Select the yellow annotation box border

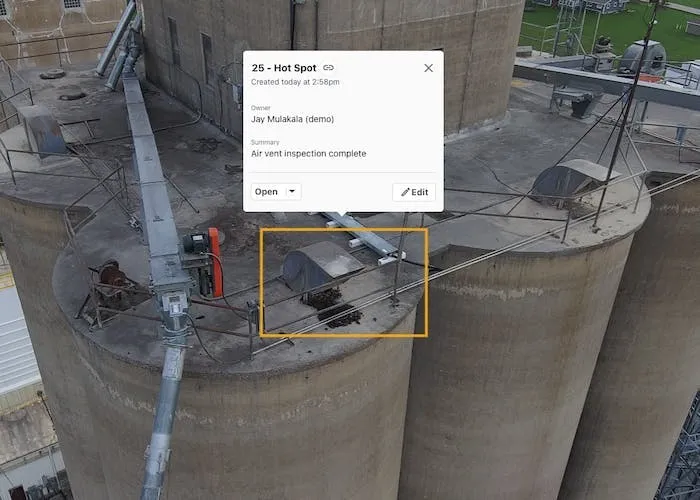coord(344,230)
